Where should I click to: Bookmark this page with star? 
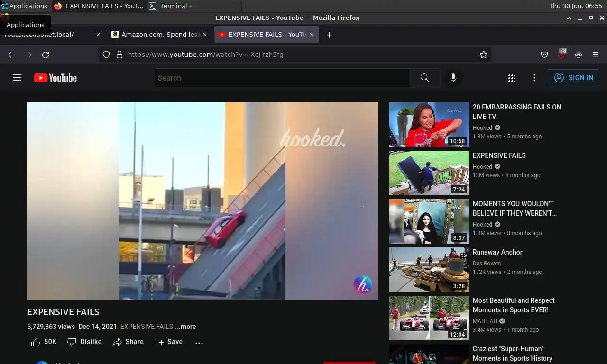pyautogui.click(x=484, y=55)
